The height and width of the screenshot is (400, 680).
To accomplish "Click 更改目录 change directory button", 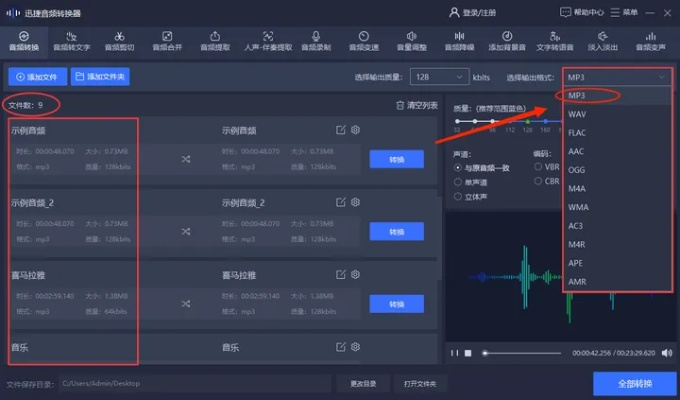I will tap(363, 384).
